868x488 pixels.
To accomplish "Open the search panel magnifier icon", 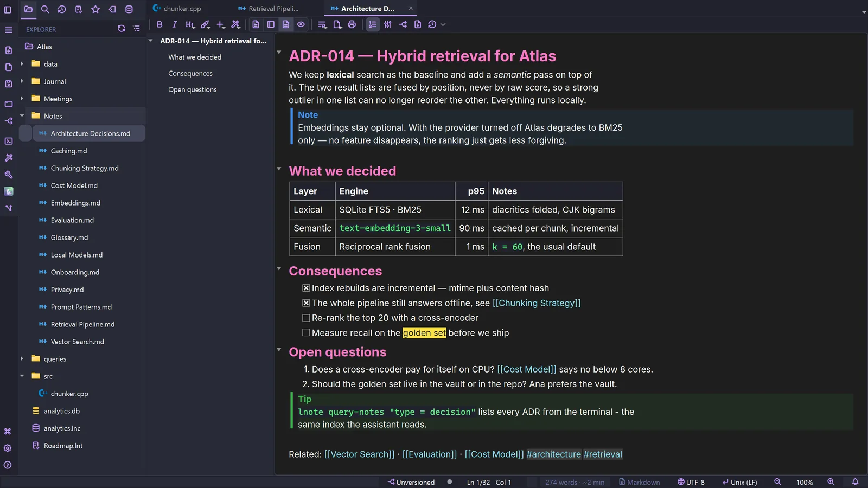I will [45, 9].
